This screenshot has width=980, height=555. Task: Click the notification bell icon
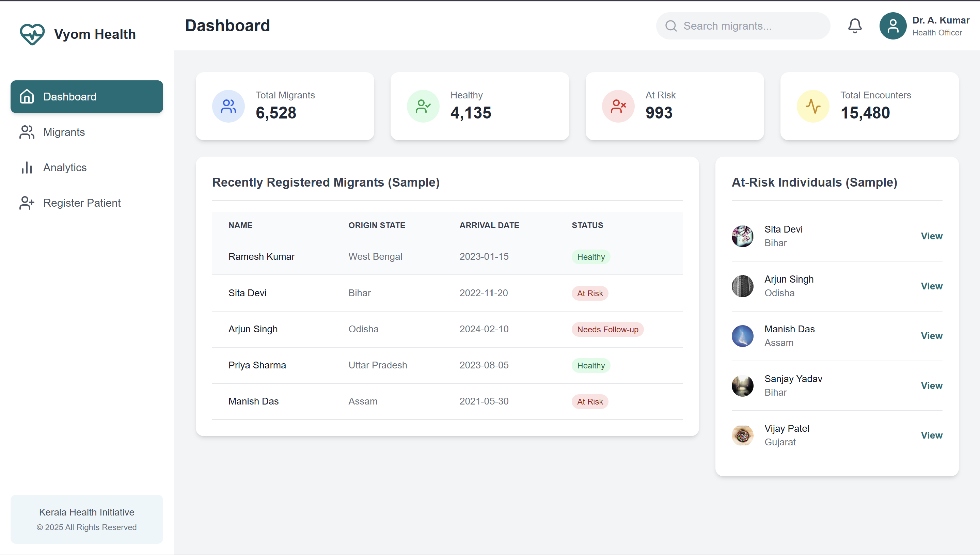coord(855,26)
